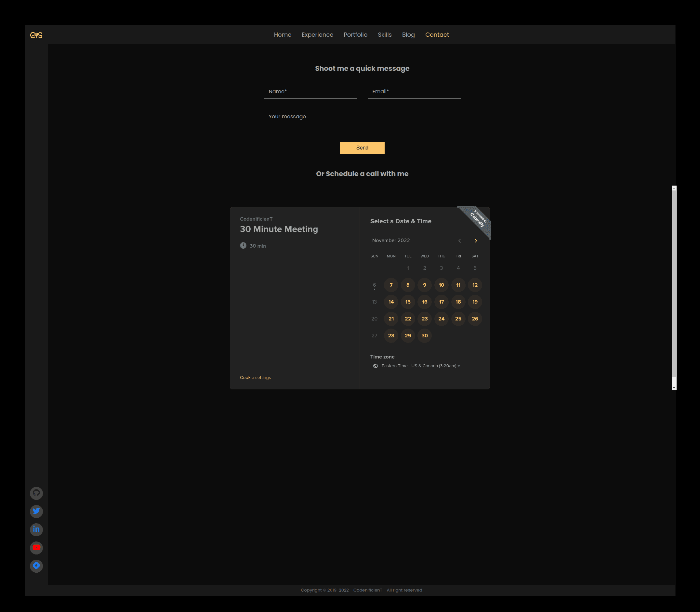Click the clock icon next to 30 min
The image size is (700, 612).
[244, 245]
